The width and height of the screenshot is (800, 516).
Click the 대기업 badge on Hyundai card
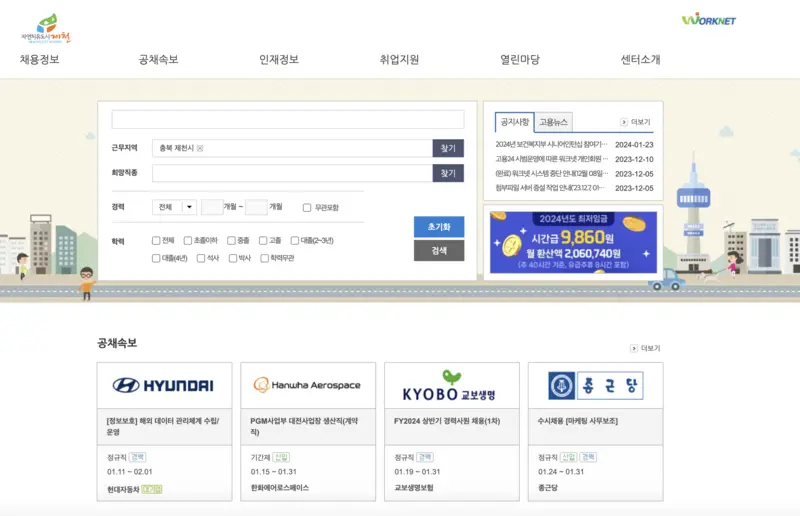[x=152, y=489]
